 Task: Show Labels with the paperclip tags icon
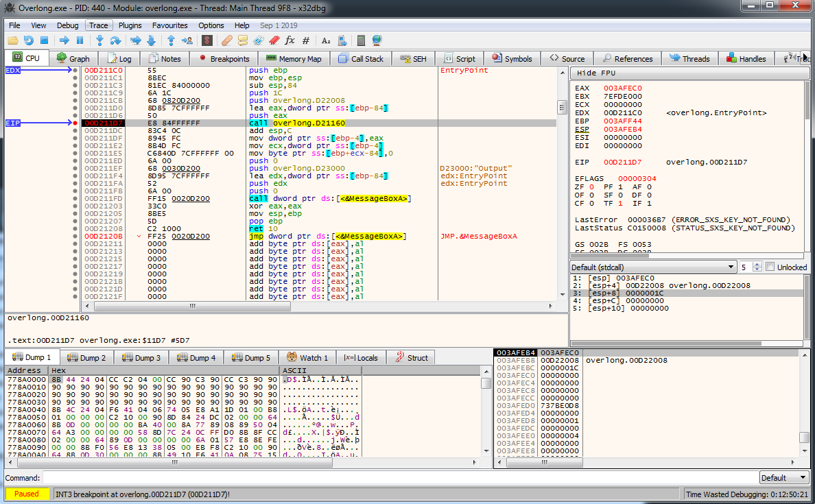(259, 40)
